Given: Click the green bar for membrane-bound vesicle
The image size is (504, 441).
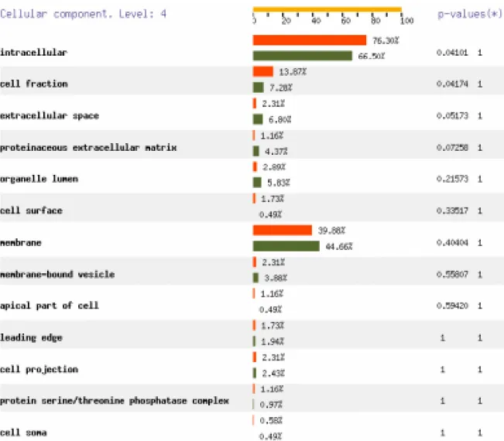Looking at the screenshot, I should (255, 278).
